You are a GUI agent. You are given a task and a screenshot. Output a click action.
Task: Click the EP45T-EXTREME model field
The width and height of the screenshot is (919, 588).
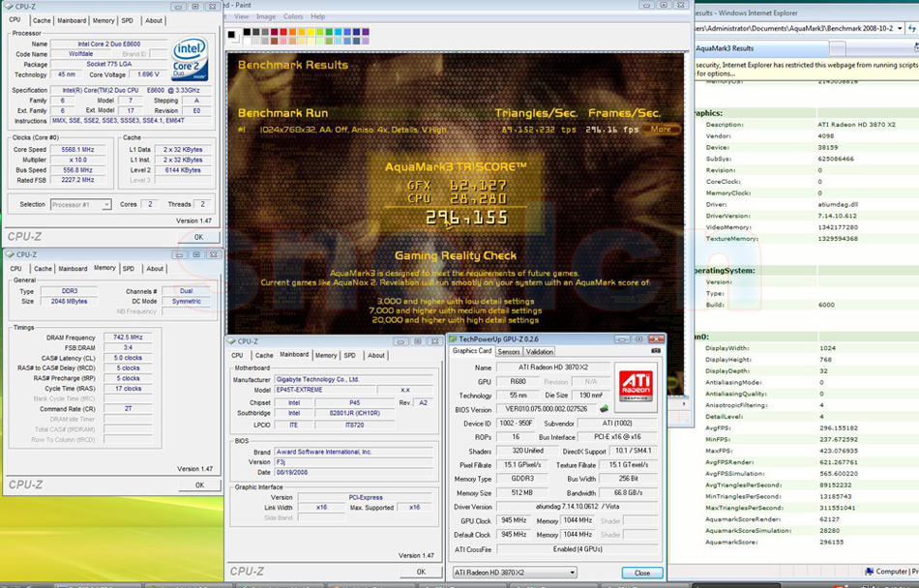(324, 390)
